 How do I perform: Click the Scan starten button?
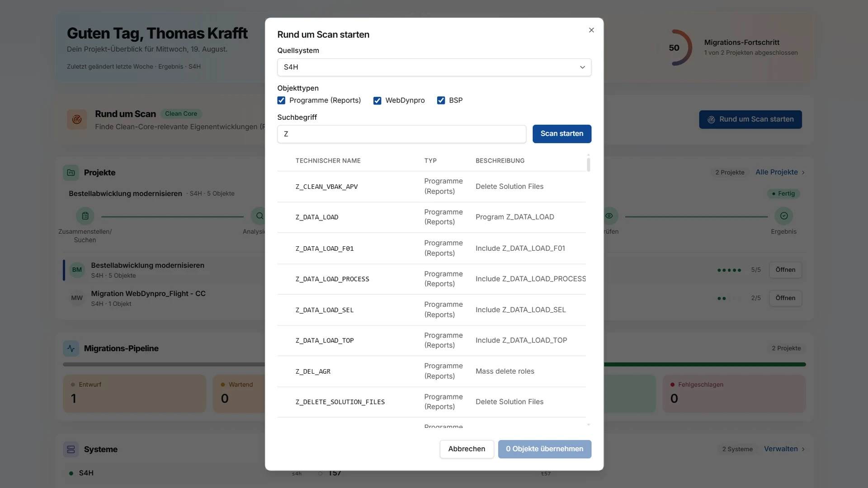[x=561, y=134]
